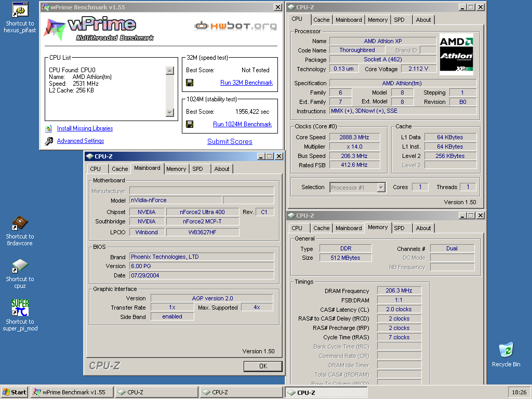The width and height of the screenshot is (532, 399).
Task: Click the AGP version 2.0 field
Action: (212, 298)
